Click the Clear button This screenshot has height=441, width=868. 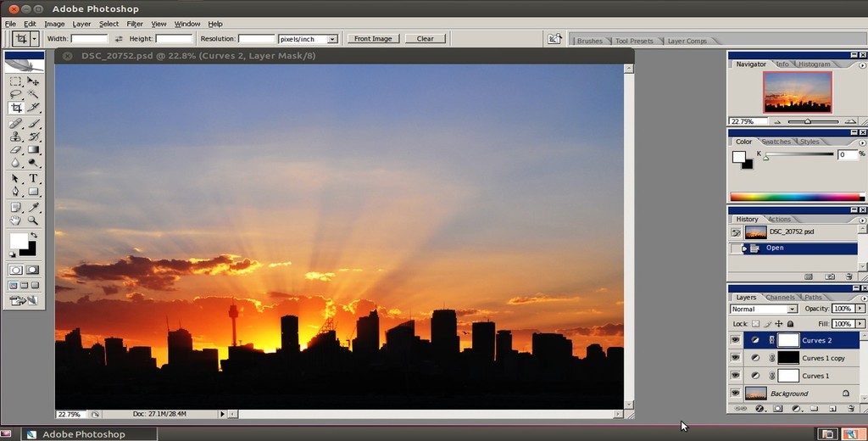tap(426, 39)
